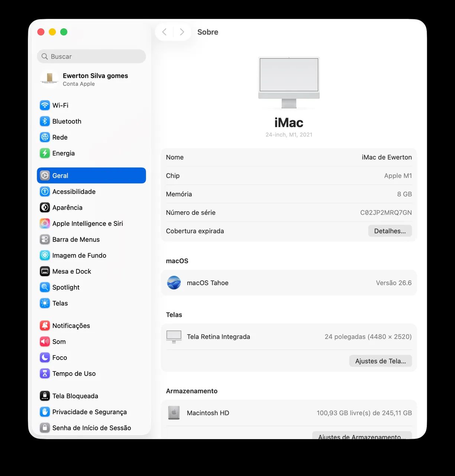This screenshot has height=476, width=455.
Task: Open Notificações settings label
Action: (71, 326)
